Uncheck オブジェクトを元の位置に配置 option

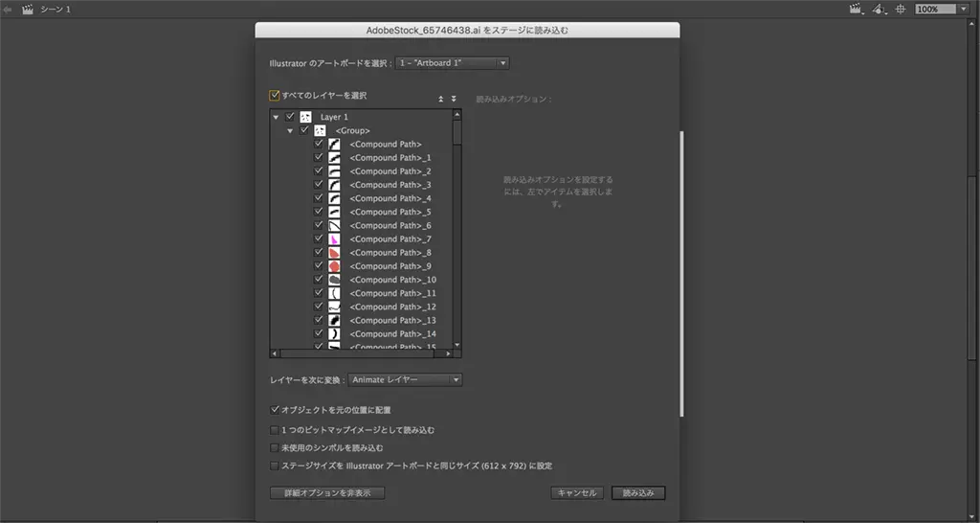click(275, 410)
